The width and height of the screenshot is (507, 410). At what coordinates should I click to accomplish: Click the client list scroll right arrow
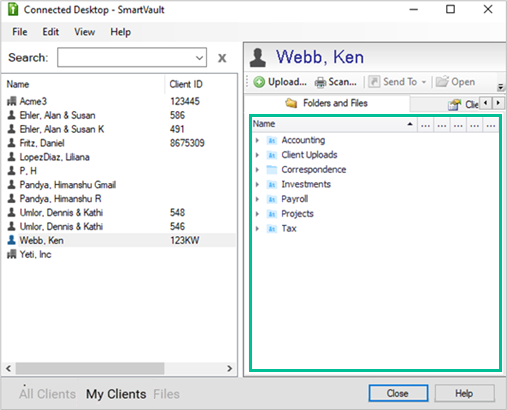pyautogui.click(x=229, y=368)
